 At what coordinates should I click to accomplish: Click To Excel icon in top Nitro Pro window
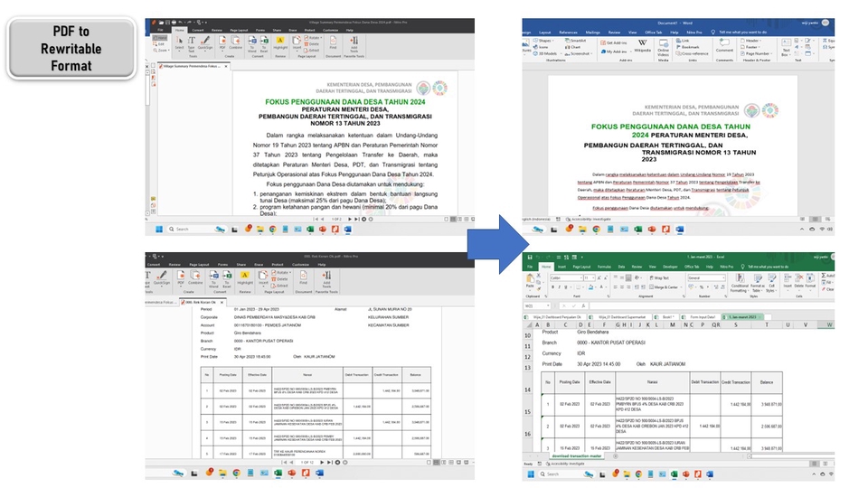point(264,43)
